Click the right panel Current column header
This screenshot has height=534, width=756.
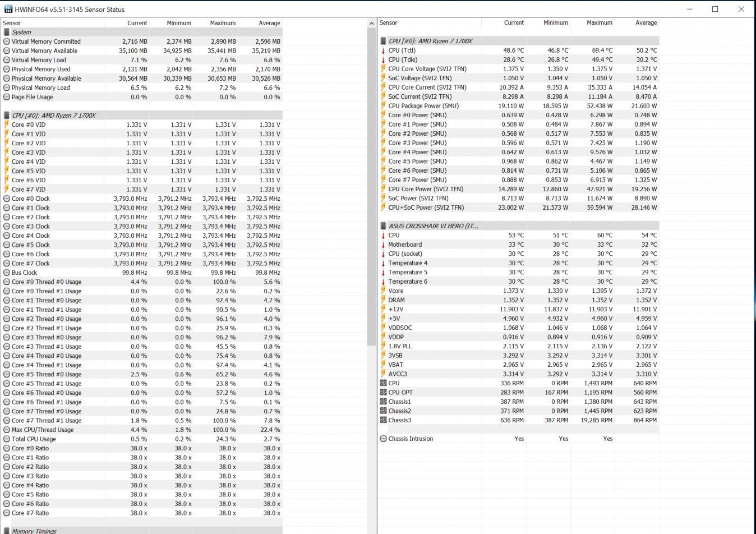tap(504, 23)
